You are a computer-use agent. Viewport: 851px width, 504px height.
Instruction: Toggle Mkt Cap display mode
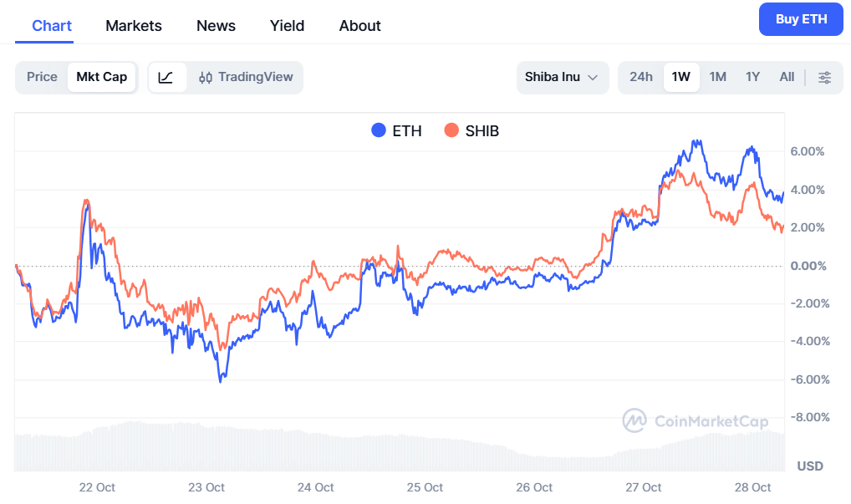click(102, 76)
